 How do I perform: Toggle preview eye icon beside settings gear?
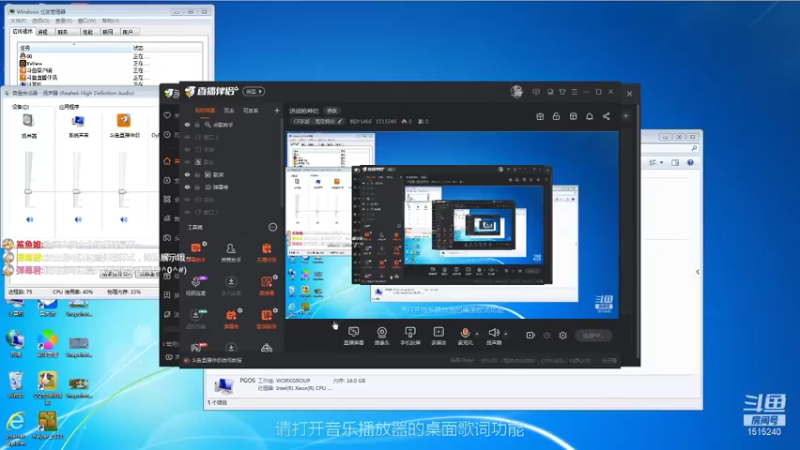546,335
